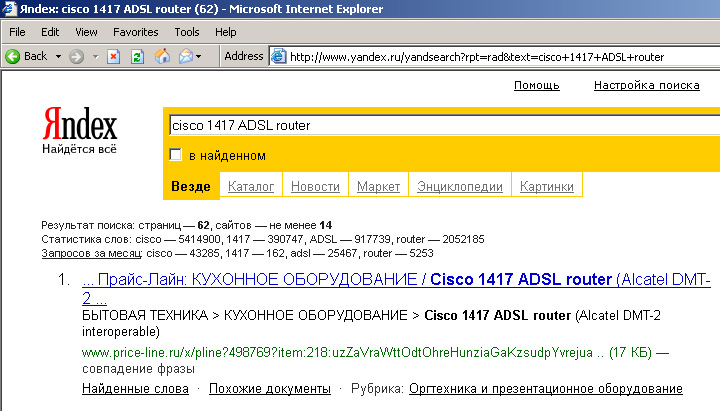Open the 'Помощь' help link
This screenshot has width=720, height=411.
pyautogui.click(x=536, y=85)
